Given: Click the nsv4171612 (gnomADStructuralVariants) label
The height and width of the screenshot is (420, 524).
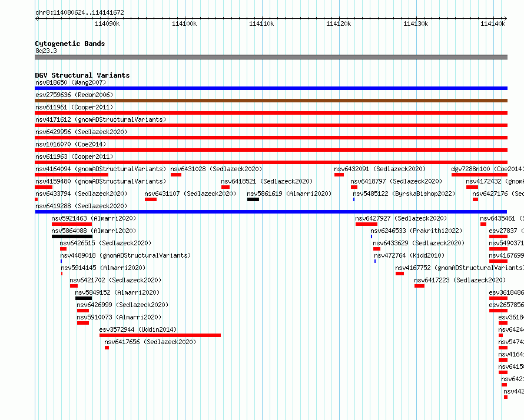Looking at the screenshot, I should coord(101,119).
